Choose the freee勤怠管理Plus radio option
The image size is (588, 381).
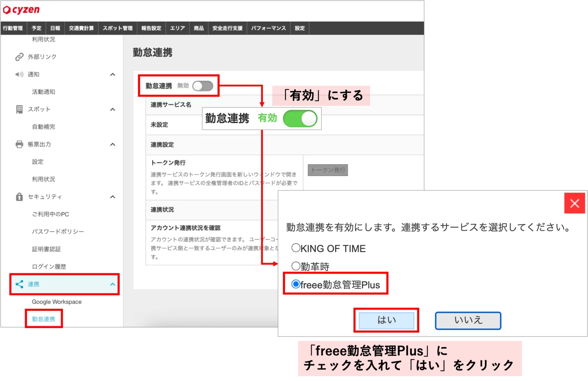point(296,284)
